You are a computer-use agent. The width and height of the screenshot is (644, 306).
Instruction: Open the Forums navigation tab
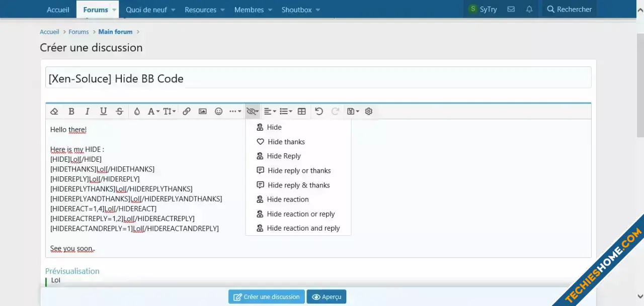96,10
